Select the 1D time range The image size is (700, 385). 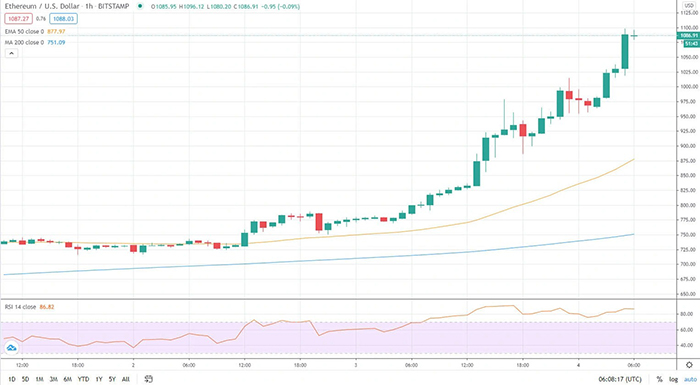pyautogui.click(x=12, y=379)
